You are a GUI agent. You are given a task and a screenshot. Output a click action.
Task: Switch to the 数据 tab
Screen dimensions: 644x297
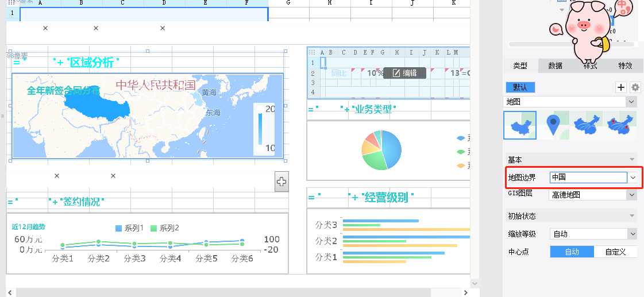coord(555,66)
